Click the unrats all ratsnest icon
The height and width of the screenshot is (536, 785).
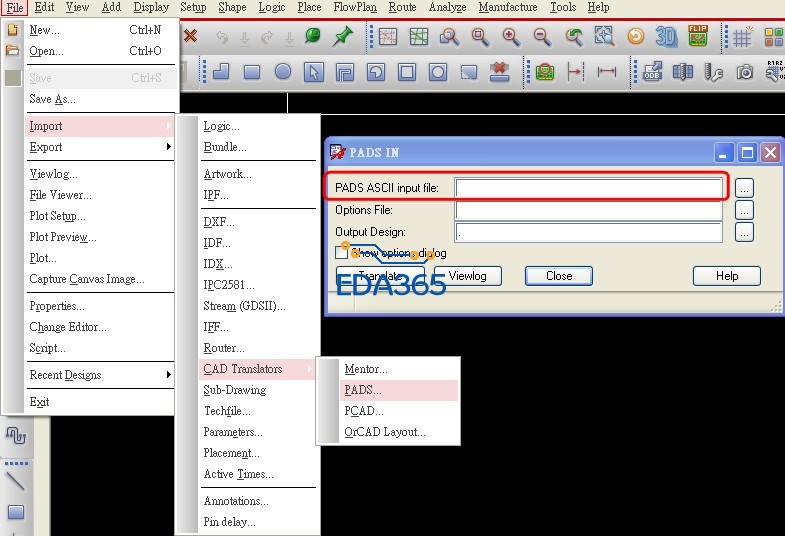tap(387, 37)
